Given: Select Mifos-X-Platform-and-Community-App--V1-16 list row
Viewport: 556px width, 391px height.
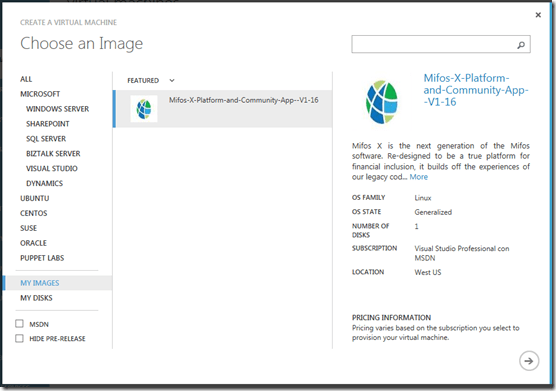Looking at the screenshot, I should 223,108.
